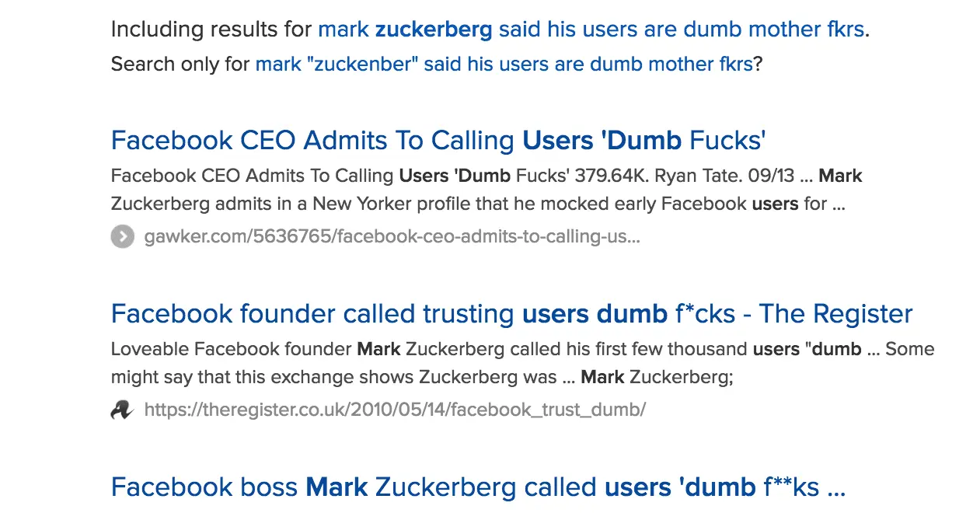Click snippet line "admits in a New Yorker profile"

click(x=477, y=204)
